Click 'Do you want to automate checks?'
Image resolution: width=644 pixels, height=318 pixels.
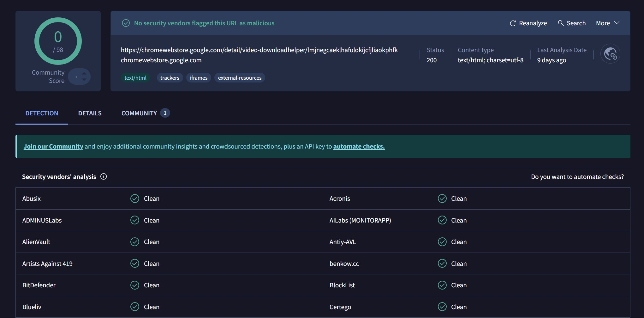577,177
